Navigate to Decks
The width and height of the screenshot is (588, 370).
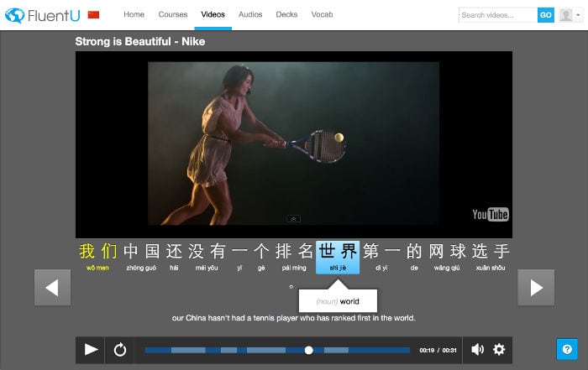pos(286,14)
